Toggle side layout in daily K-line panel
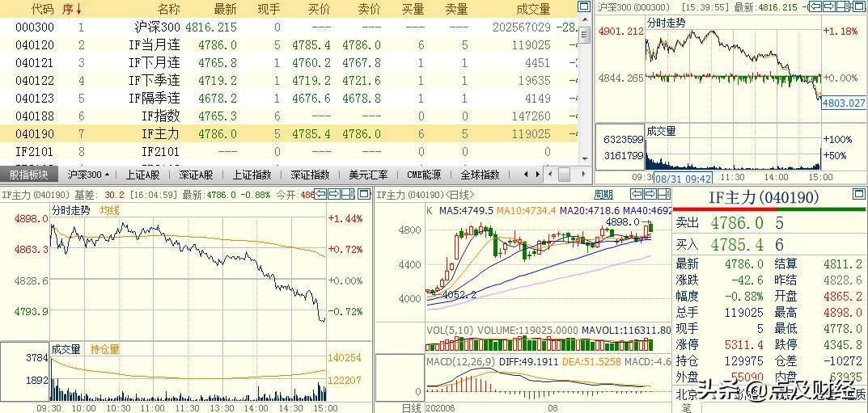The width and height of the screenshot is (868, 413). click(x=663, y=194)
